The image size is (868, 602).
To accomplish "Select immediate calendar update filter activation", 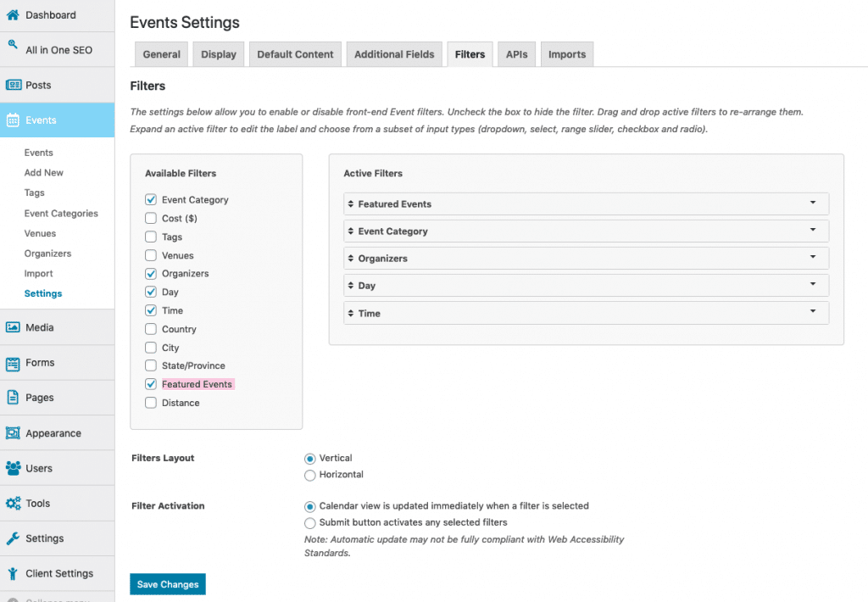I will 310,506.
